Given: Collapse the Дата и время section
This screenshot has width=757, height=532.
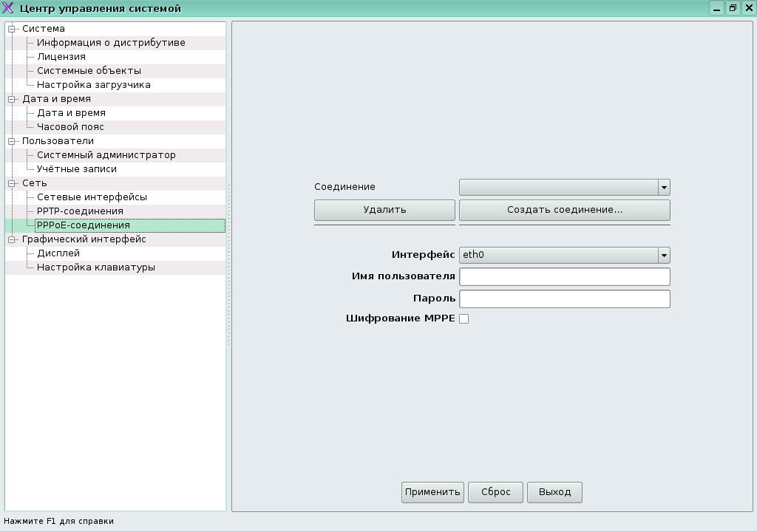Looking at the screenshot, I should [x=12, y=99].
